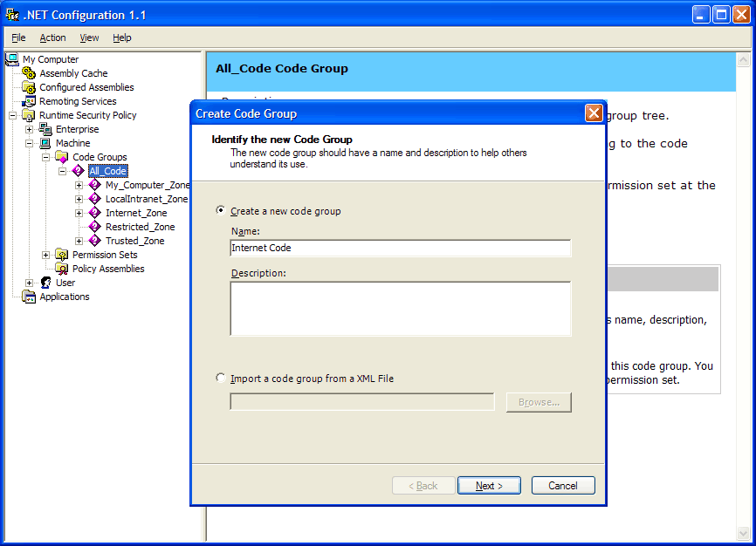Viewport: 756px width, 546px height.
Task: Open the Action menu
Action: pyautogui.click(x=52, y=38)
